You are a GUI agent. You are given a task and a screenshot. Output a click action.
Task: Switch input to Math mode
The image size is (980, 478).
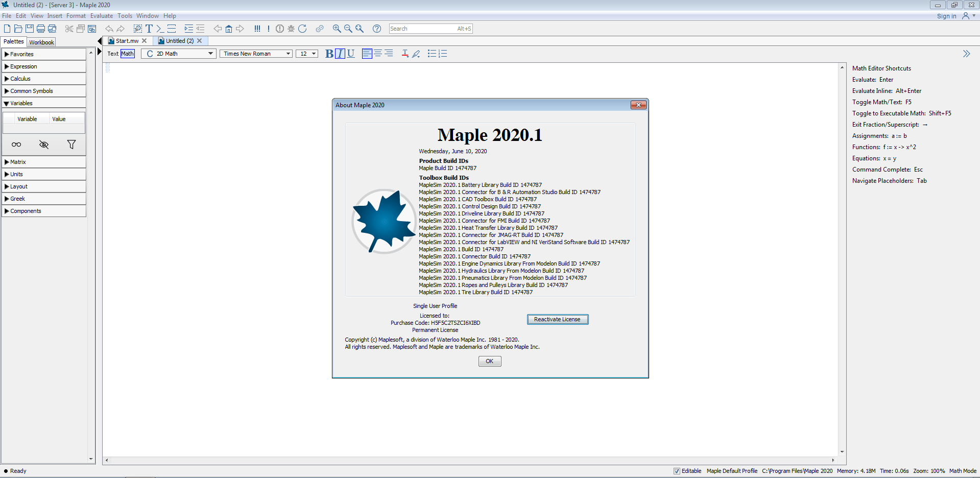pos(128,54)
